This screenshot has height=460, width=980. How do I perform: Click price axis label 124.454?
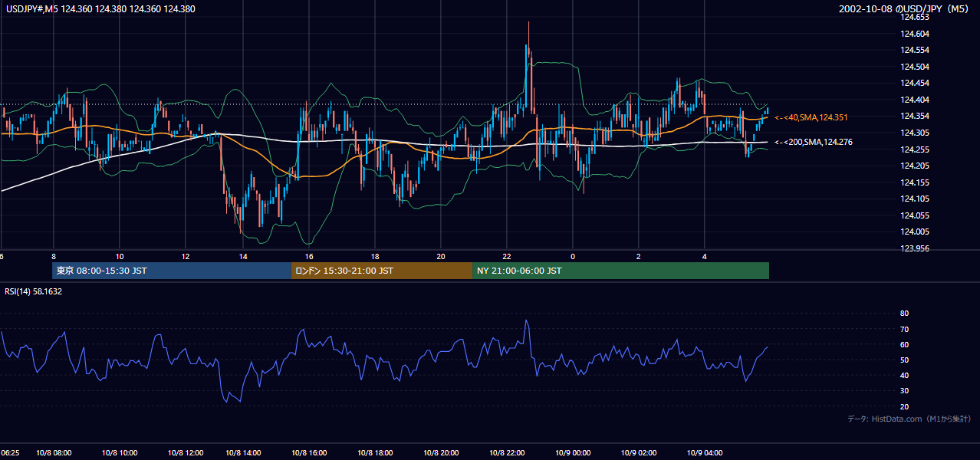point(915,83)
